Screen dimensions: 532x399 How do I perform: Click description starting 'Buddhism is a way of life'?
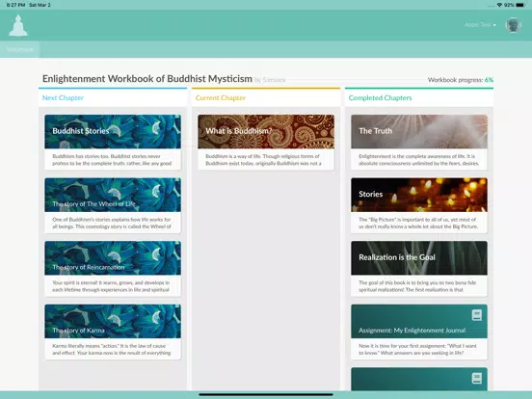pos(263,160)
